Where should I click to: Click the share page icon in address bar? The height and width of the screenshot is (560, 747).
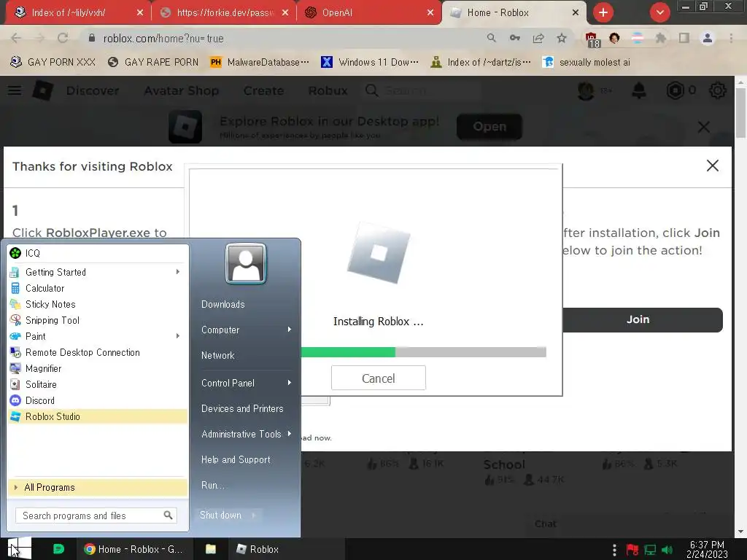pyautogui.click(x=538, y=38)
